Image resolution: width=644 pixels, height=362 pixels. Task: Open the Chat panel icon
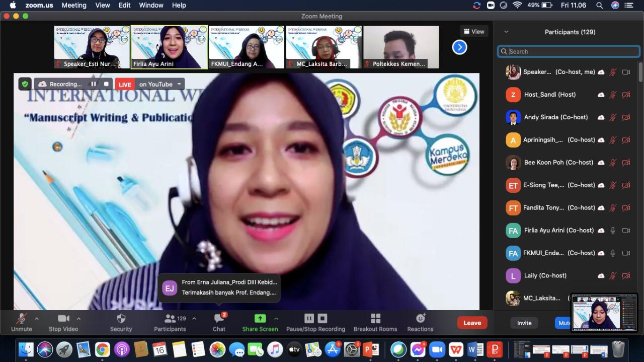click(219, 322)
